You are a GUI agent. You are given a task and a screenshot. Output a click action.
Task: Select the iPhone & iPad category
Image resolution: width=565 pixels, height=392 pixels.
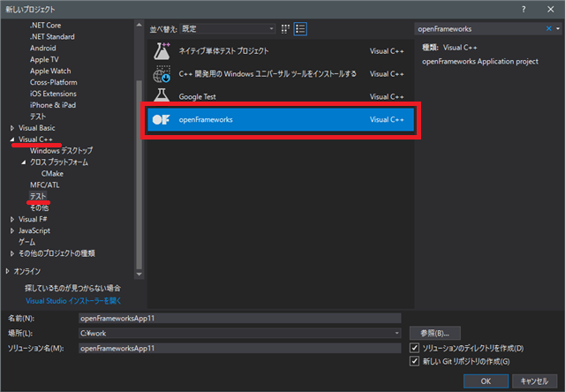[x=53, y=105]
